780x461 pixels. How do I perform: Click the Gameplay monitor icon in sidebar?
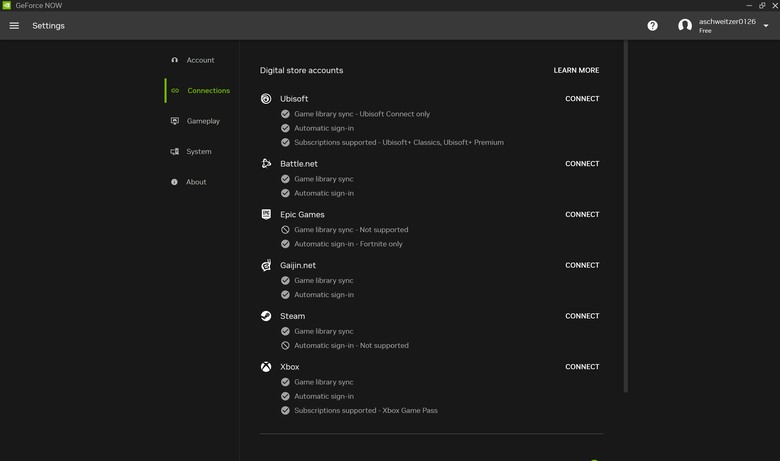(175, 121)
